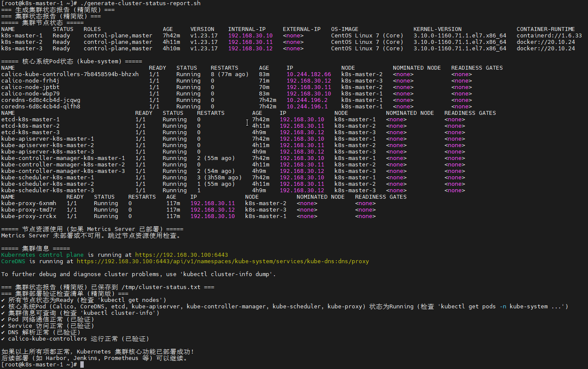Click the '8 (77m ago)' restarts value
This screenshot has width=588, height=369.
click(x=230, y=74)
